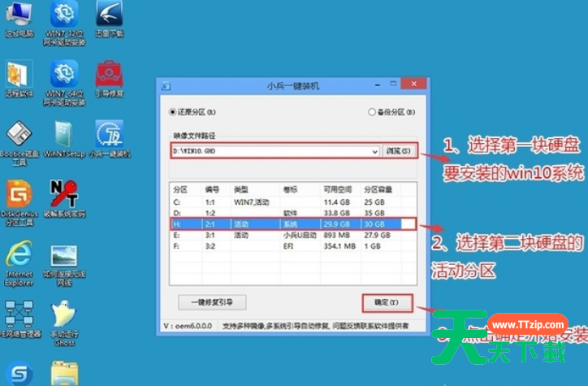Expand the image path dropdown arrow
Image resolution: width=588 pixels, height=386 pixels.
coord(374,151)
